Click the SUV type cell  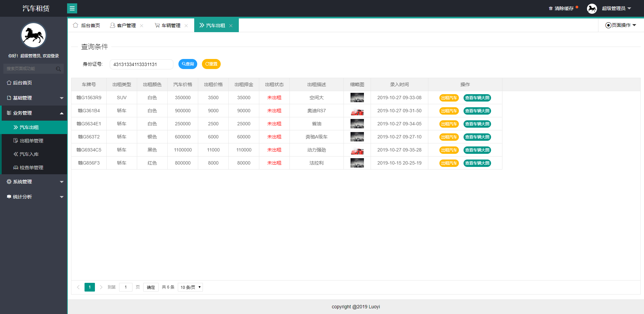click(122, 98)
